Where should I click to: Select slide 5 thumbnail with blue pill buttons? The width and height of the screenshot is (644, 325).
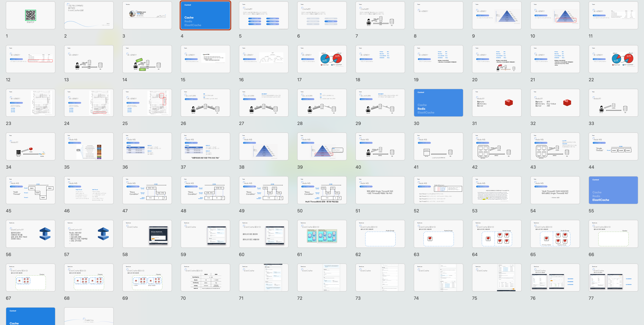point(264,15)
